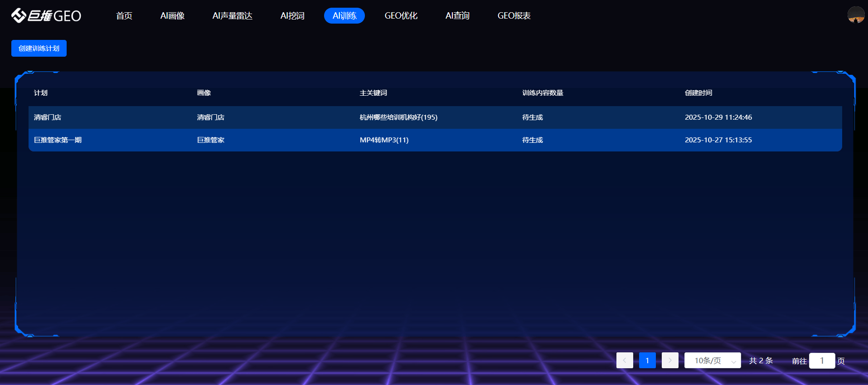Viewport: 868px width, 385px height.
Task: Go to AI查询 page
Action: [457, 16]
